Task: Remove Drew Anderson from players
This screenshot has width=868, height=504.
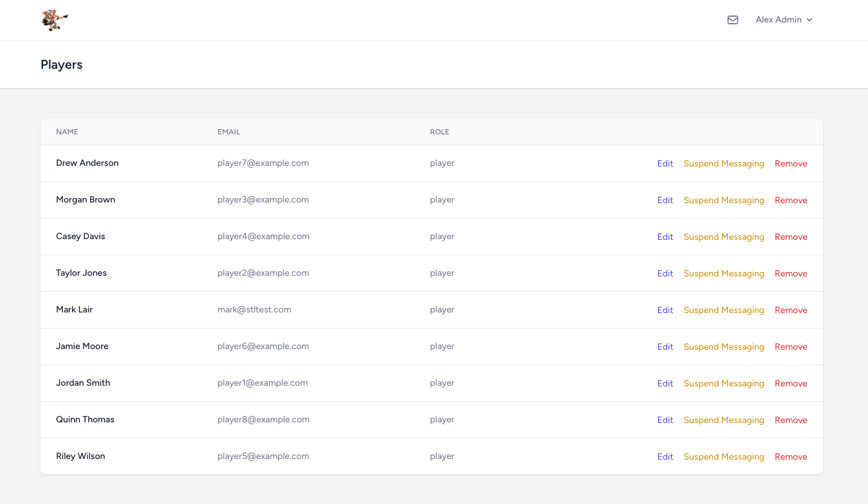Action: tap(791, 163)
